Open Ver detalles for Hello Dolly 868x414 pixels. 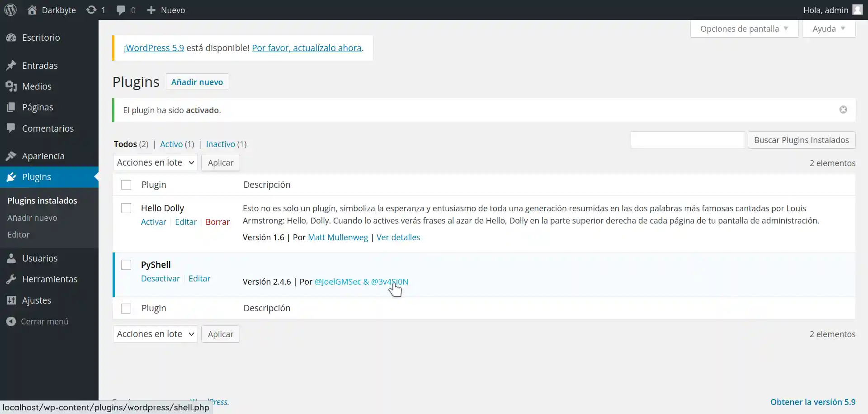(398, 237)
